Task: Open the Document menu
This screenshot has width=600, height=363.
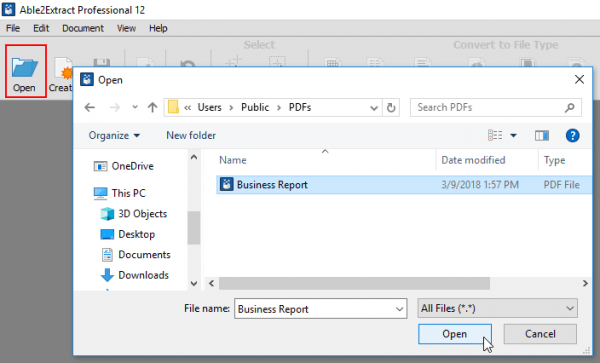Action: (83, 28)
